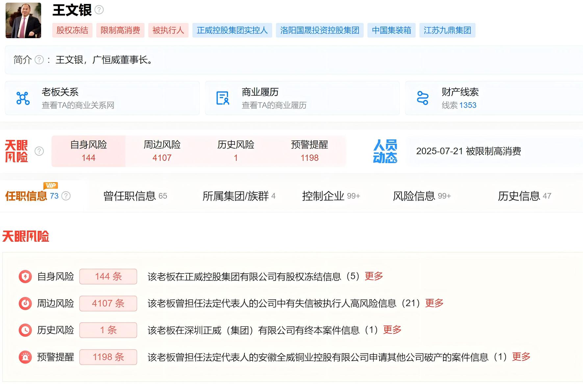
Task: Switch to the 风险信息 tab
Action: coord(422,196)
